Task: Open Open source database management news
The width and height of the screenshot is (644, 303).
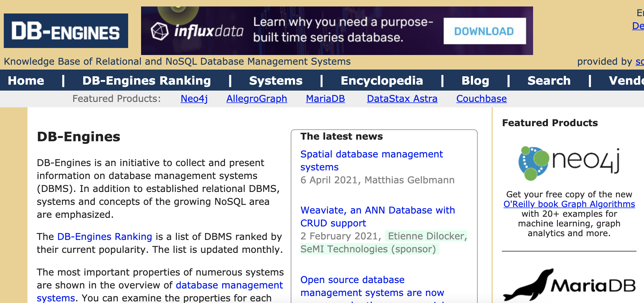Action: (372, 288)
